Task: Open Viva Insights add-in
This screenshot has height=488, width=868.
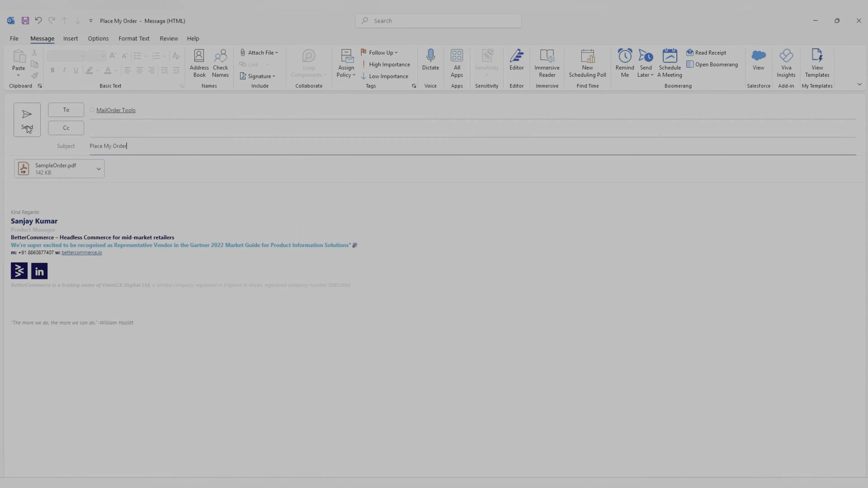Action: pyautogui.click(x=786, y=63)
